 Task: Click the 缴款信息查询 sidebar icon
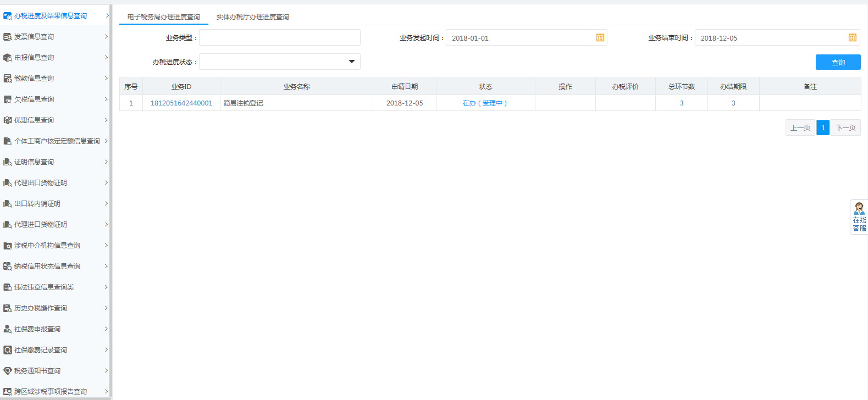pos(8,79)
